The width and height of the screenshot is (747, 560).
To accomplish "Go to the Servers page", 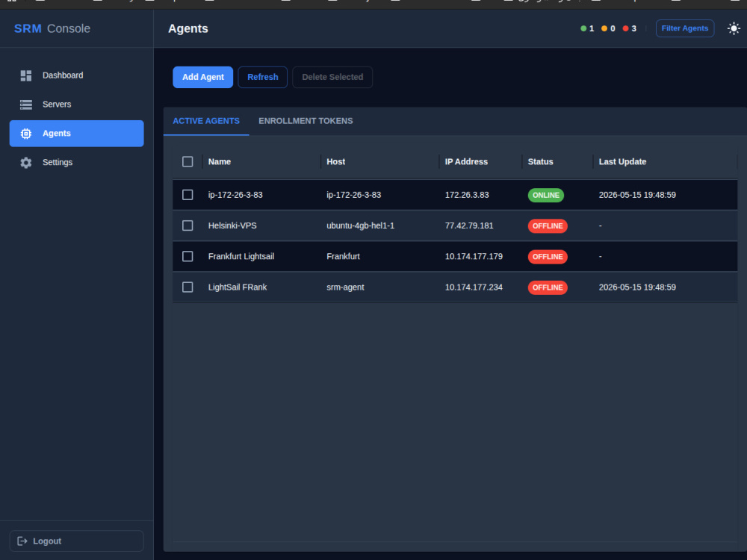I will tap(77, 105).
